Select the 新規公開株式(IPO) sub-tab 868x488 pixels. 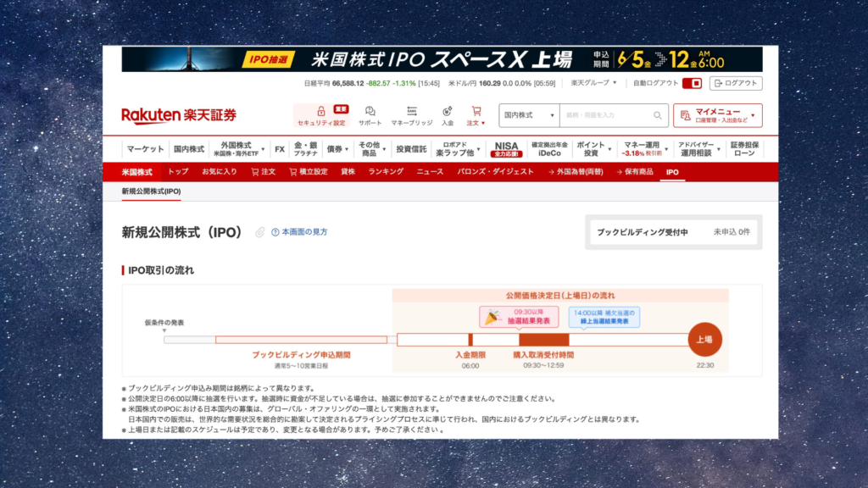(x=151, y=191)
